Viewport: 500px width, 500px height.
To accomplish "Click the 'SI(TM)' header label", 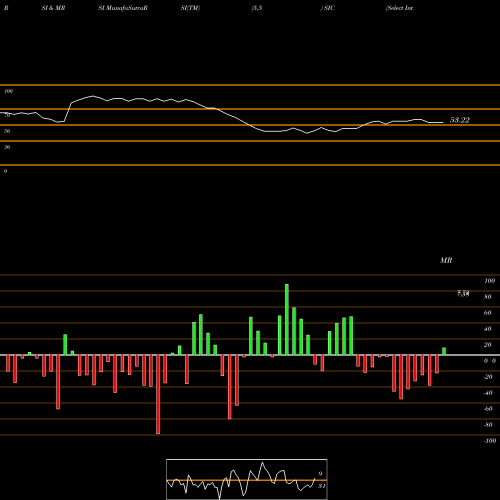I will [x=190, y=8].
